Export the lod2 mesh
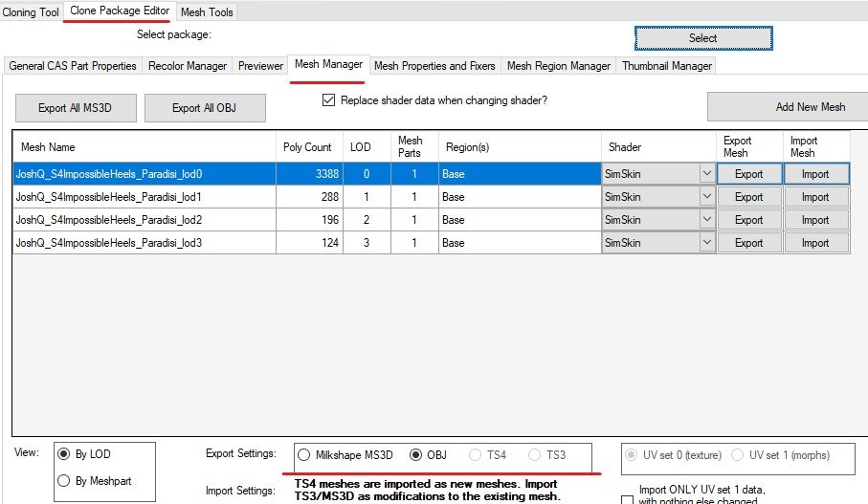Image resolution: width=868 pixels, height=504 pixels. pos(749,220)
